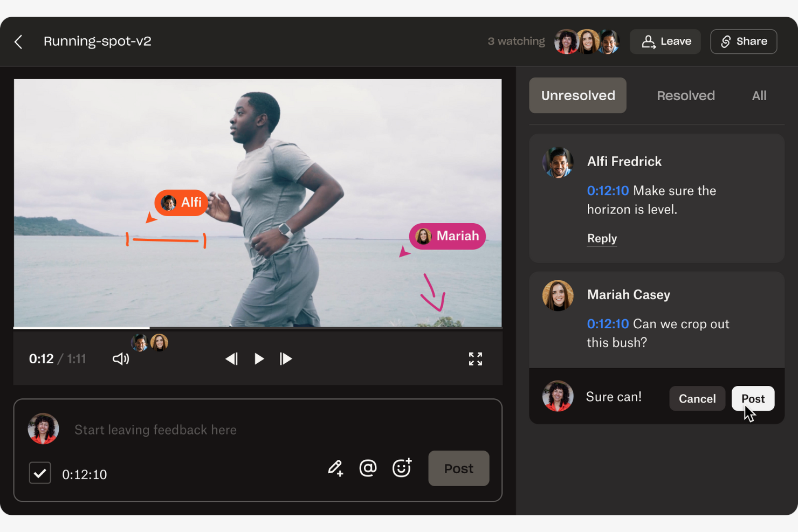Step forward one frame
The width and height of the screenshot is (798, 532).
[286, 358]
